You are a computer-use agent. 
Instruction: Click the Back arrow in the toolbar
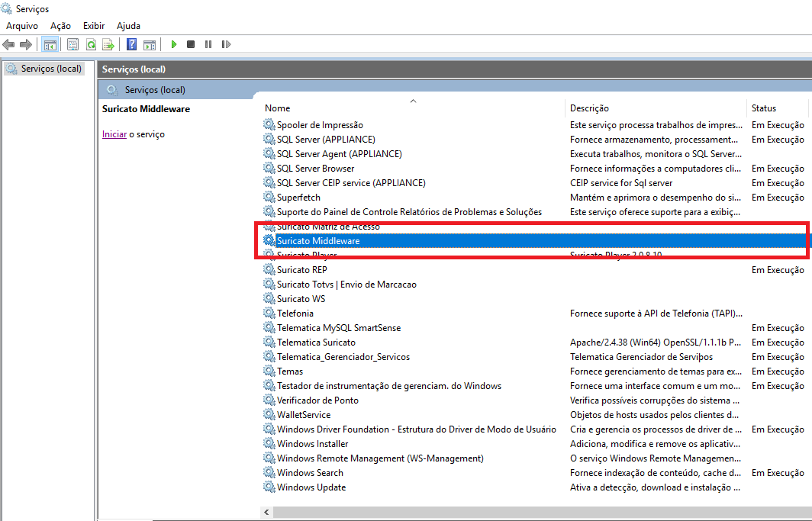pos(9,44)
